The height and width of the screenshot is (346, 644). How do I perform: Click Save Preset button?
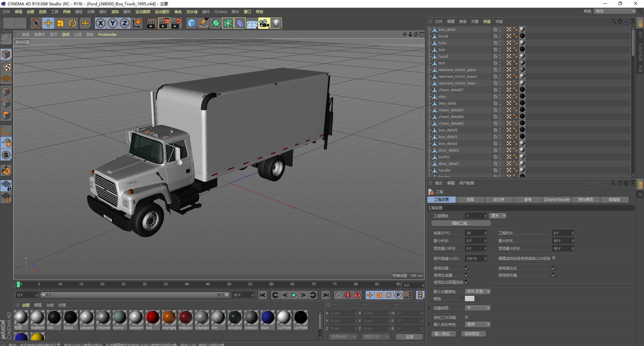coord(474,334)
